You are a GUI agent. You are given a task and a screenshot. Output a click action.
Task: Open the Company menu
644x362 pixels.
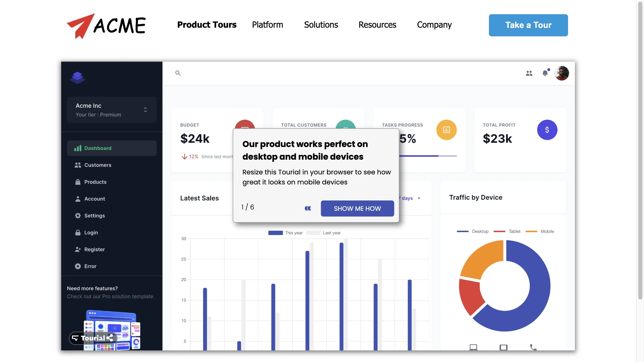(x=434, y=25)
